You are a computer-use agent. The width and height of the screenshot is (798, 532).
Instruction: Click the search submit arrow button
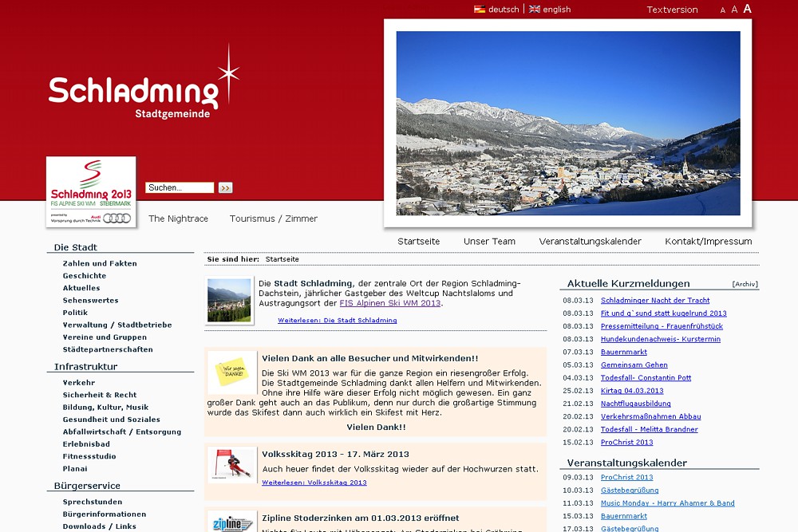pos(226,187)
